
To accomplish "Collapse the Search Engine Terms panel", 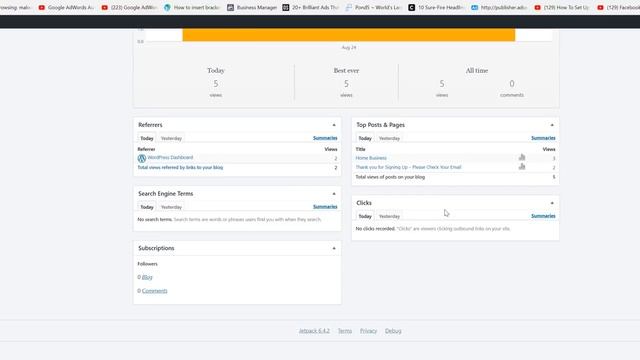I will (x=334, y=193).
